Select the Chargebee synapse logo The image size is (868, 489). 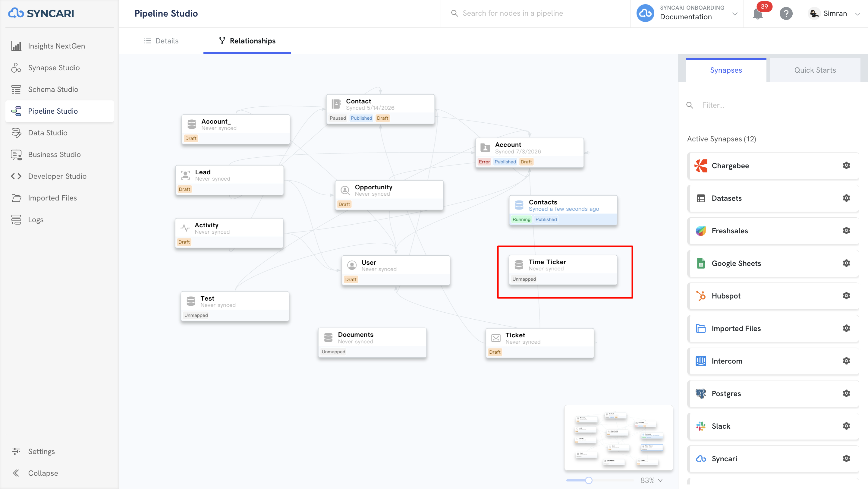click(701, 166)
